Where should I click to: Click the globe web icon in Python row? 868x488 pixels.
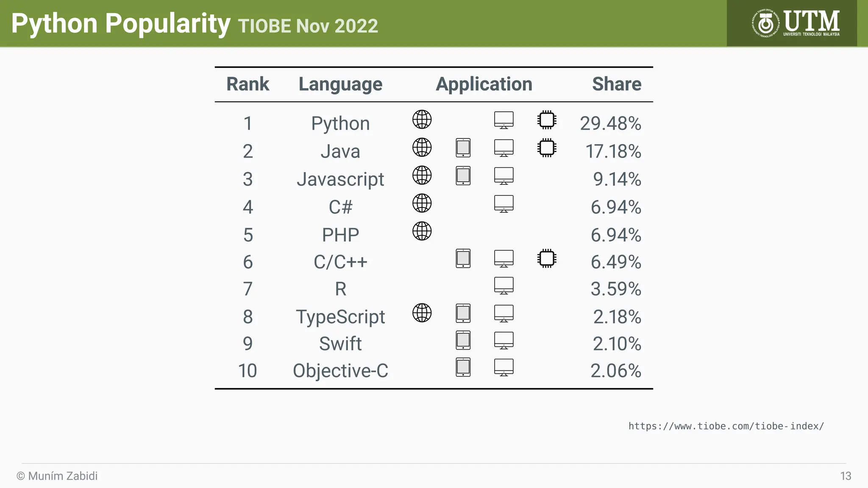coord(422,119)
